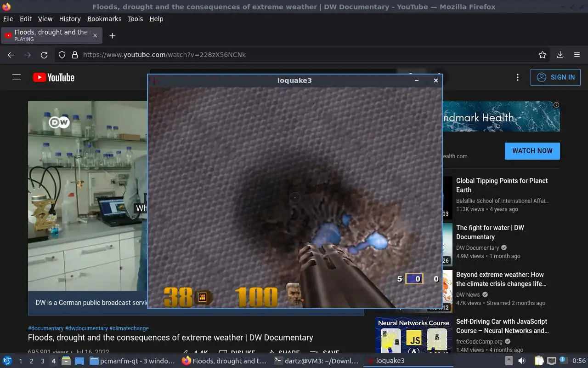
Task: Open the LXQt start menu
Action: point(7,361)
